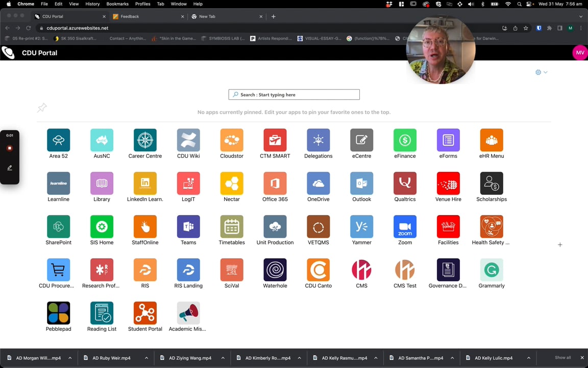The height and width of the screenshot is (368, 588).
Task: Open Yammer app tile
Action: [361, 226]
